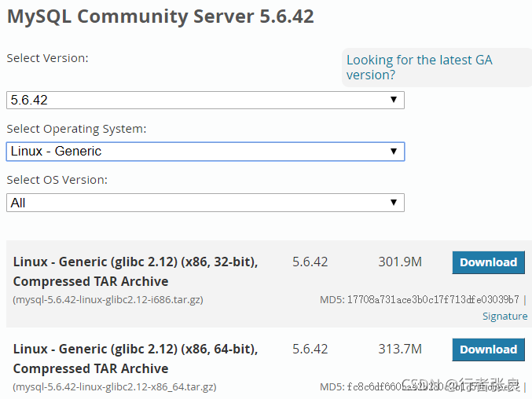Image resolution: width=532 pixels, height=399 pixels.
Task: Click the 5.6.42 version cell in the 64-bit row
Action: [x=310, y=349]
